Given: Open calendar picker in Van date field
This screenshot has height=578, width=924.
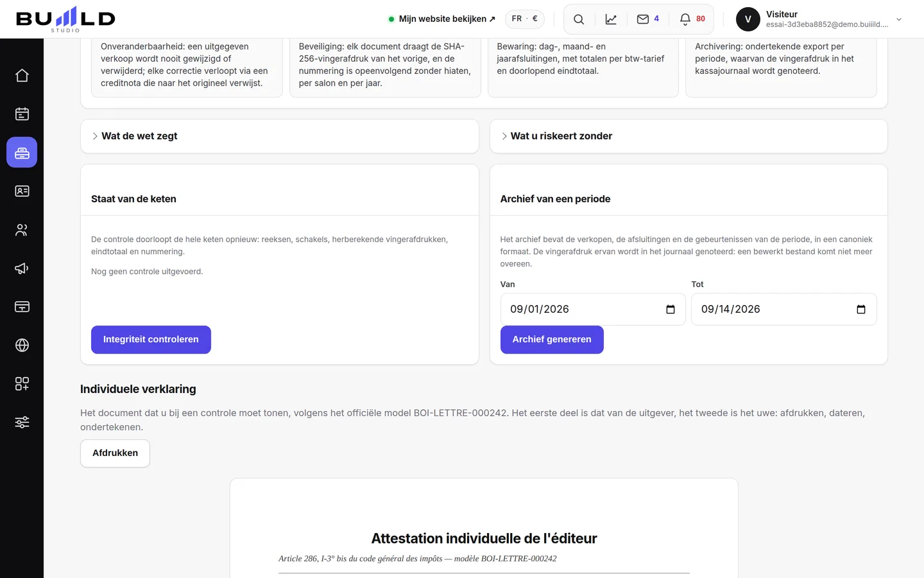Looking at the screenshot, I should tap(671, 310).
